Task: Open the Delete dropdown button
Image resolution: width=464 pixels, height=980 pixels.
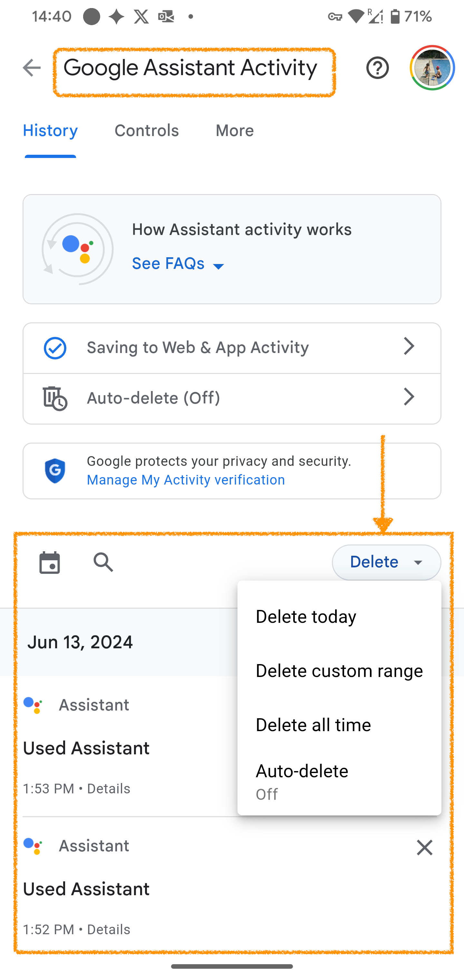Action: point(386,562)
